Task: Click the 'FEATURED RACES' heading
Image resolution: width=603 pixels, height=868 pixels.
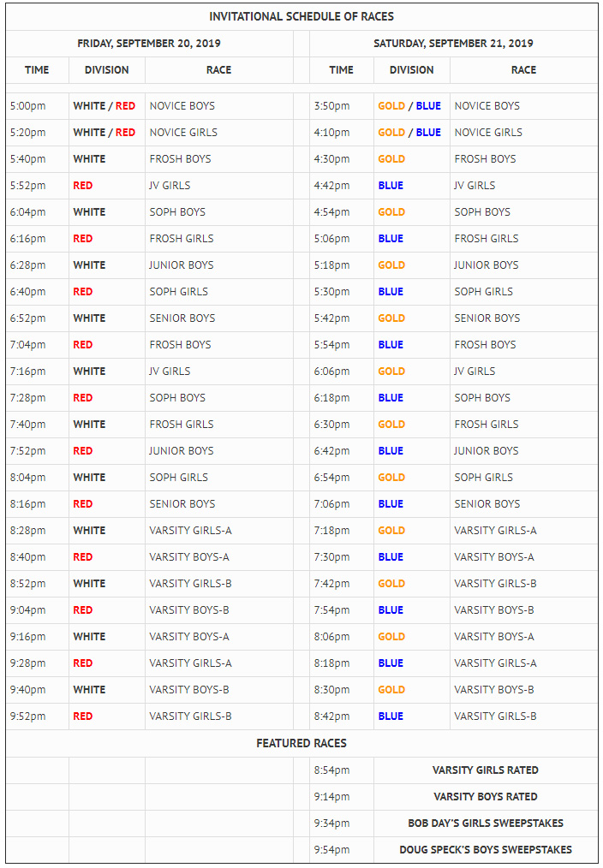Action: pos(301,743)
